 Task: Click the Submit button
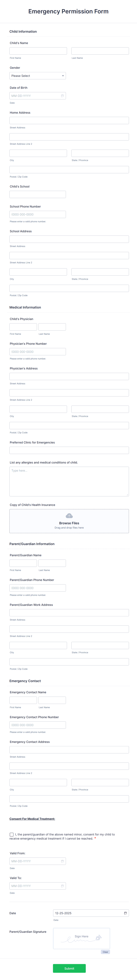(69, 968)
